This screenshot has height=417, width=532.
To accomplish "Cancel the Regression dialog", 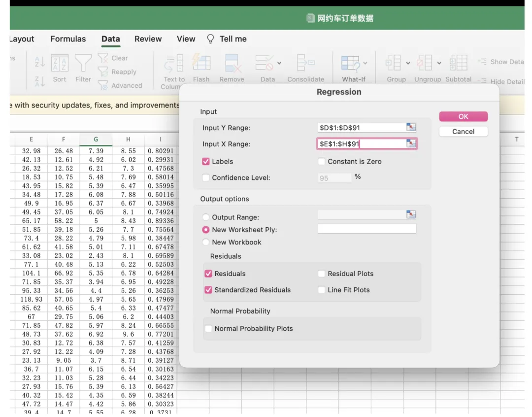I will [463, 132].
